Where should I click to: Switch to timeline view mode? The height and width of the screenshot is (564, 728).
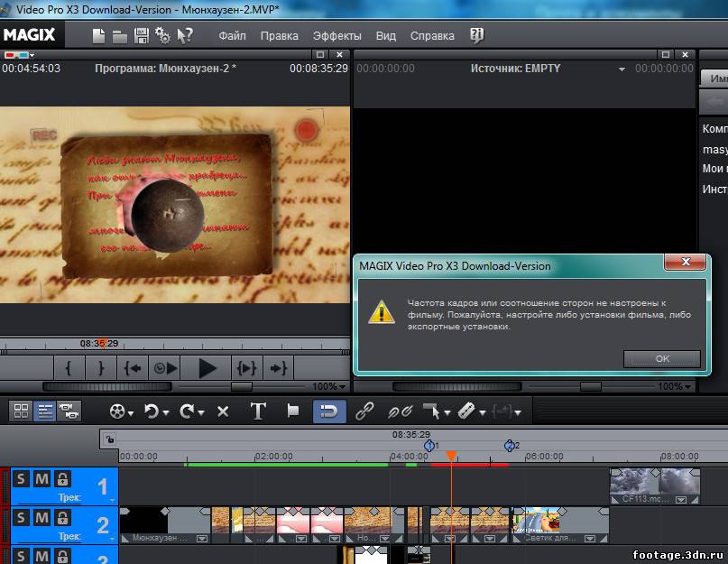(45, 411)
